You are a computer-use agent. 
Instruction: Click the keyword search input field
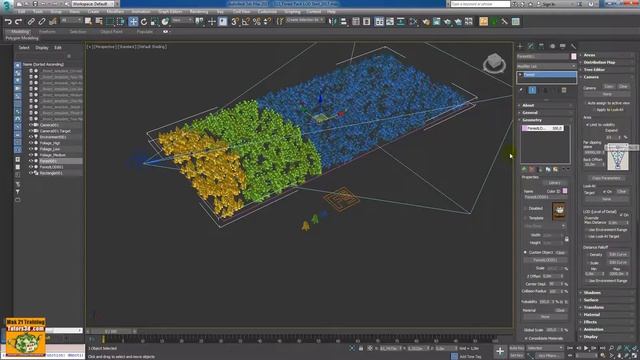tap(480, 4)
